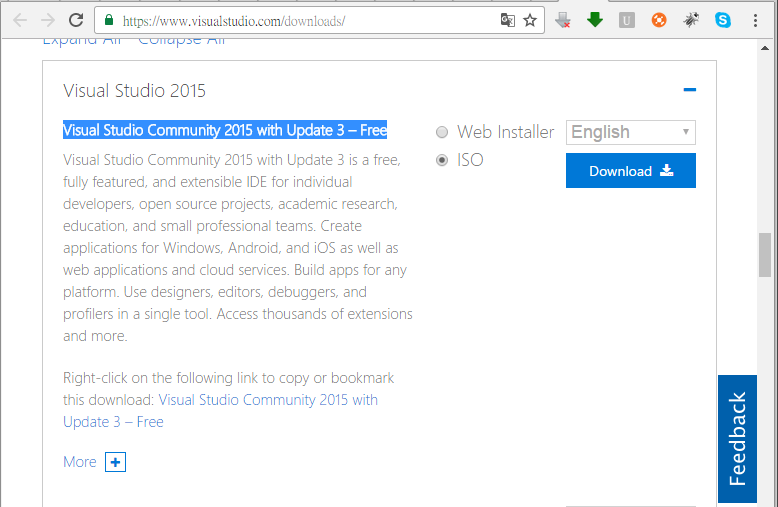Click the URL address bar field
Viewport: 778px width, 507px height.
coord(319,20)
